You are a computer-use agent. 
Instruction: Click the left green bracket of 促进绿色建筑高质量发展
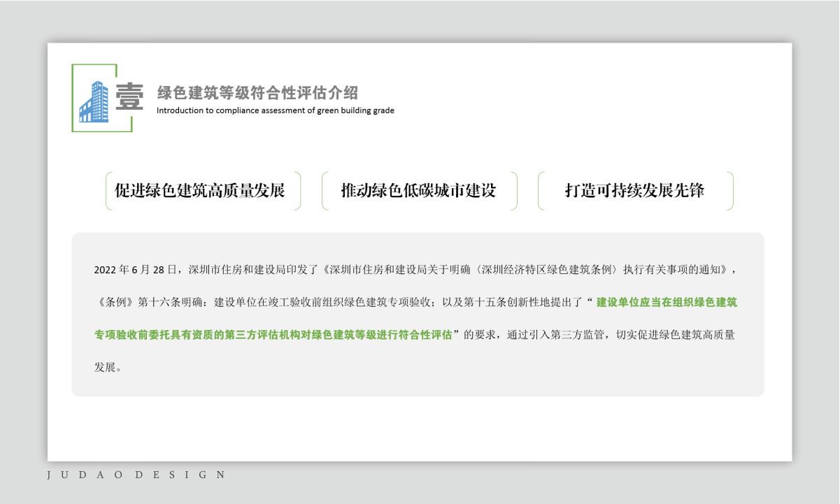tap(108, 191)
